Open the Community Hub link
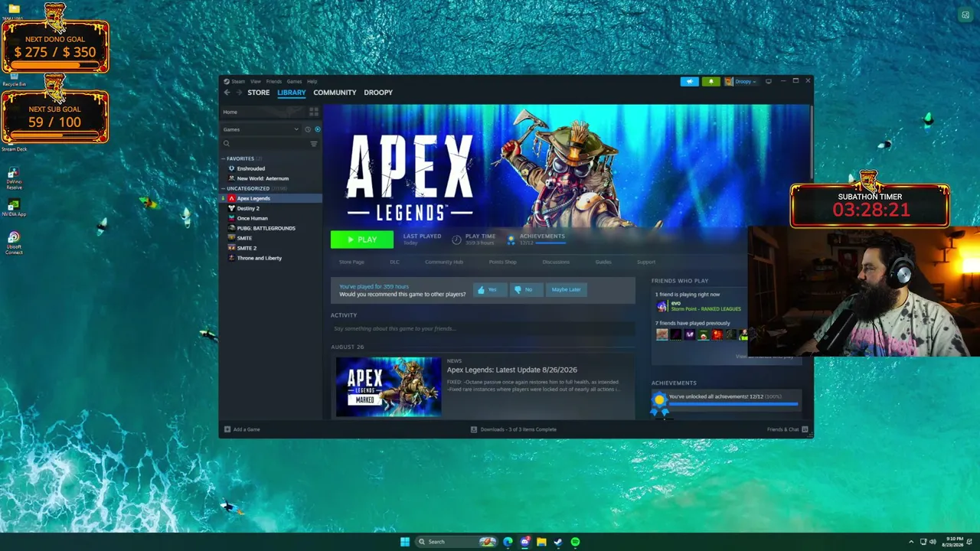 [444, 262]
